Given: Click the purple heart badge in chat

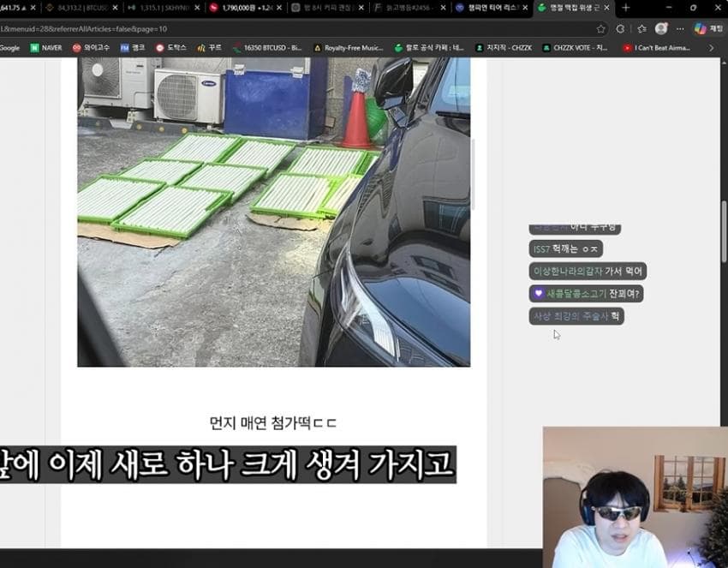Looking at the screenshot, I should 538,294.
